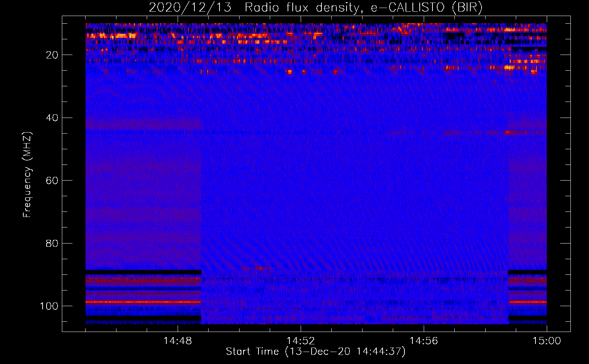Select the 'Frequency (MHZ)' y-axis label
This screenshot has width=589, height=364.
pos(27,174)
